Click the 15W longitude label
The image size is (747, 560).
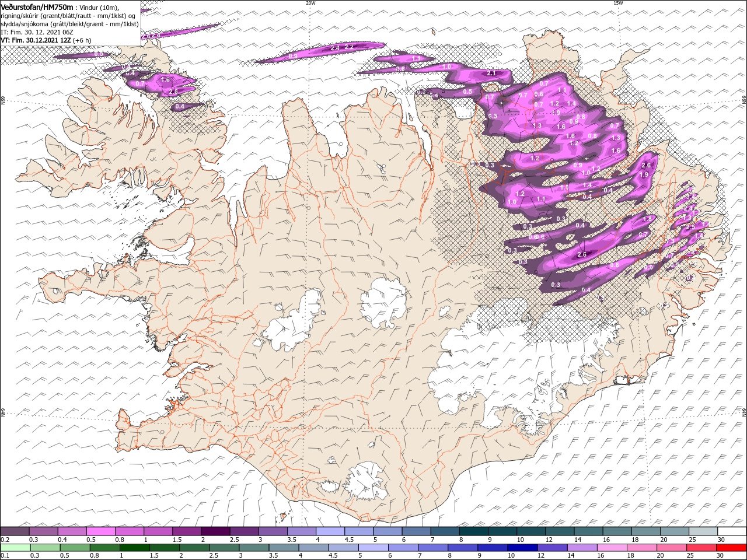617,3
